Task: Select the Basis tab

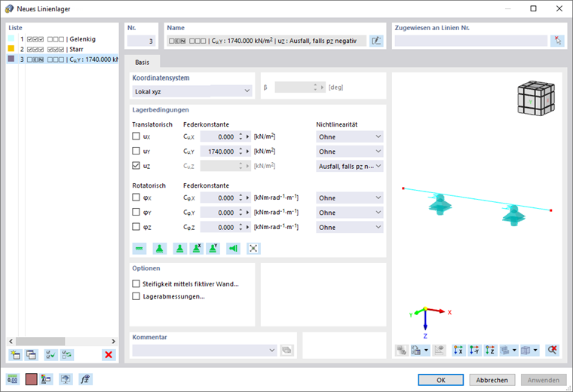Action: coord(142,62)
